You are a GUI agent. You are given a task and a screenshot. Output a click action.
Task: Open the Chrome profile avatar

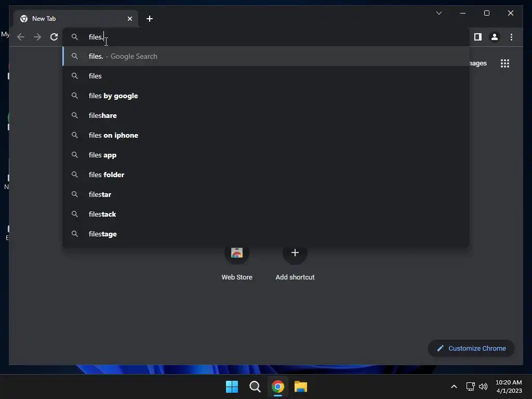coord(495,37)
